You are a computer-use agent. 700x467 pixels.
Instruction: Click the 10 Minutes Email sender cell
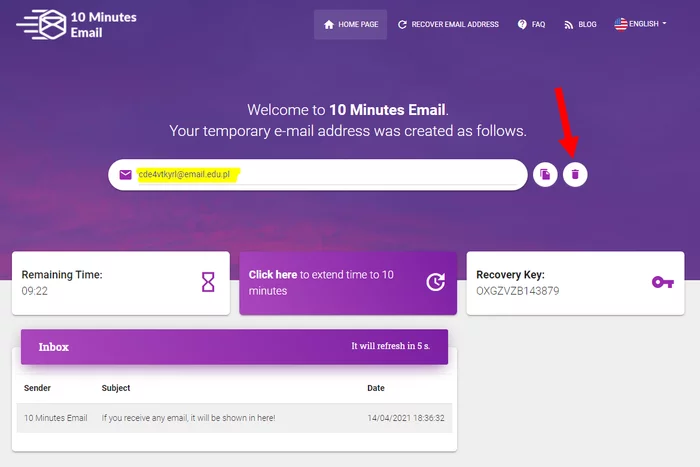[x=55, y=418]
